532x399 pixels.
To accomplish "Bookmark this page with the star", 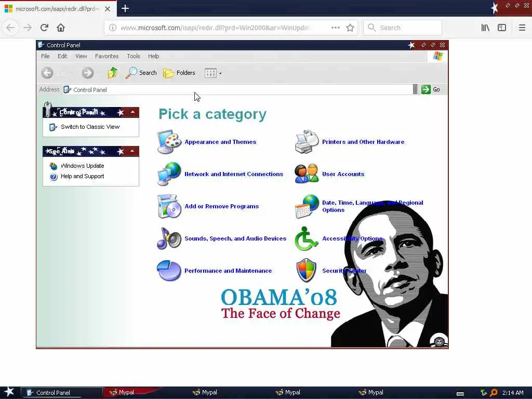I will tap(350, 28).
